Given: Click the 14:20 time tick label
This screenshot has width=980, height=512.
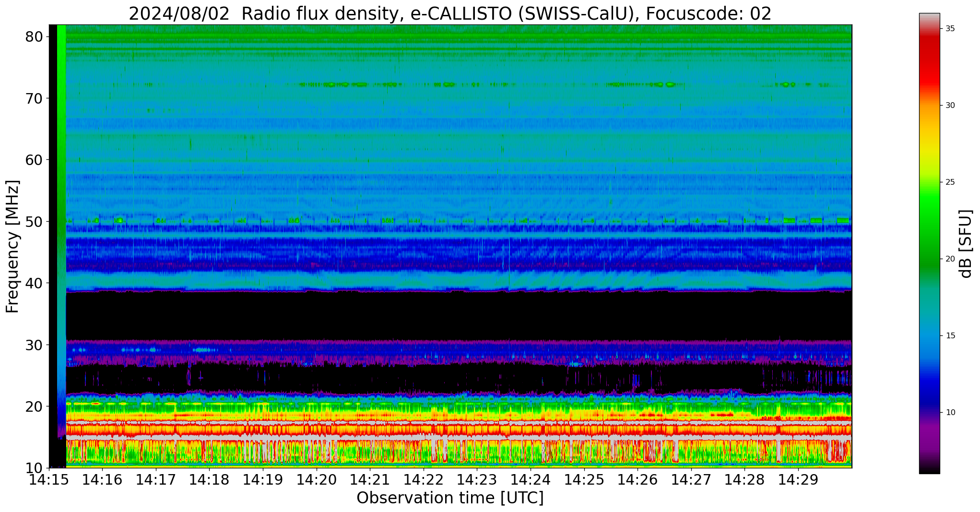Looking at the screenshot, I should click(x=317, y=479).
